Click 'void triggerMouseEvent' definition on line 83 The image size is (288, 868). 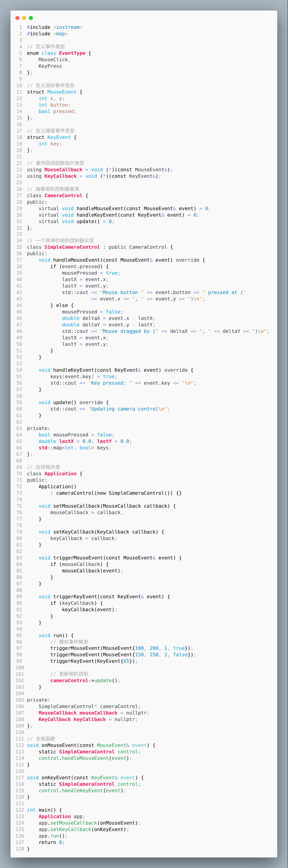click(110, 558)
